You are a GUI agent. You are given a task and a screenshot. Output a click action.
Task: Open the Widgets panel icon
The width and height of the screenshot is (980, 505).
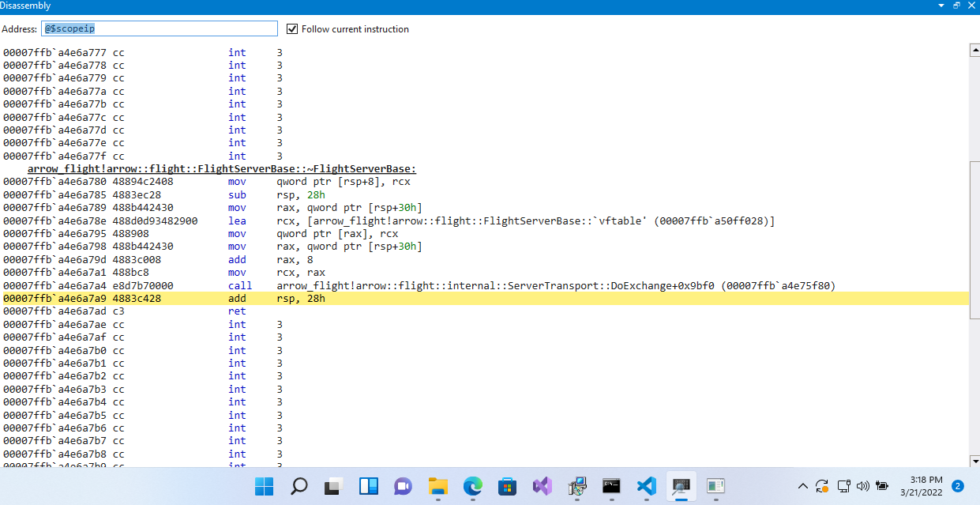(x=369, y=486)
